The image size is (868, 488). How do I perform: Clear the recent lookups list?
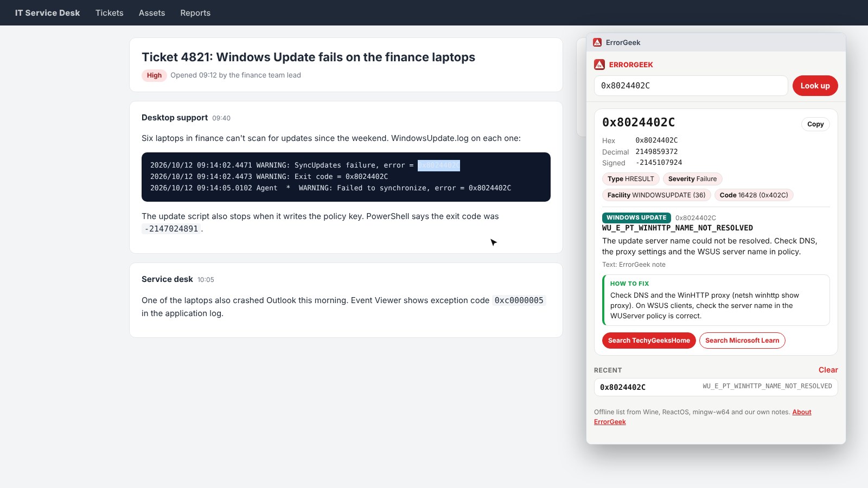point(828,370)
